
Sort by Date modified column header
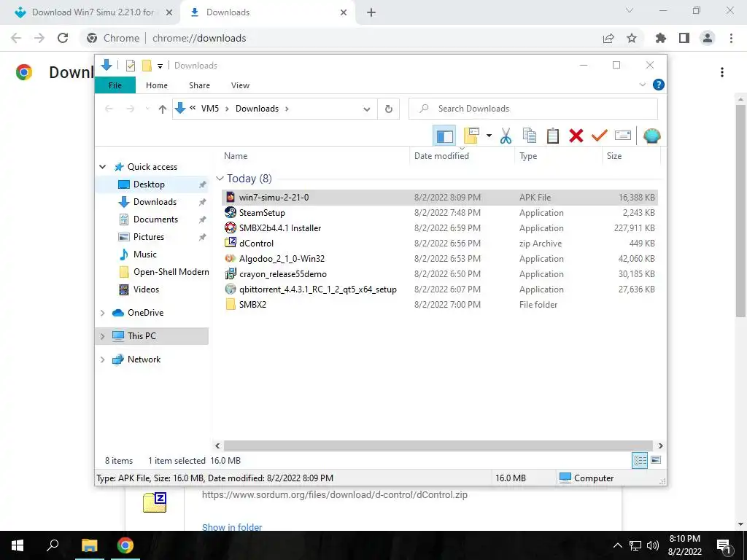(462, 156)
